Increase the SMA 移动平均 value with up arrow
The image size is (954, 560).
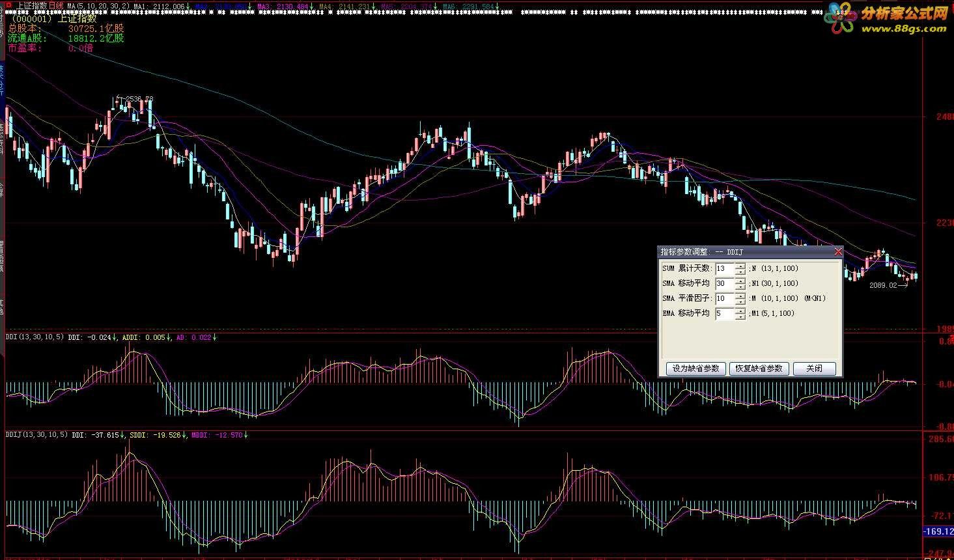coord(740,281)
